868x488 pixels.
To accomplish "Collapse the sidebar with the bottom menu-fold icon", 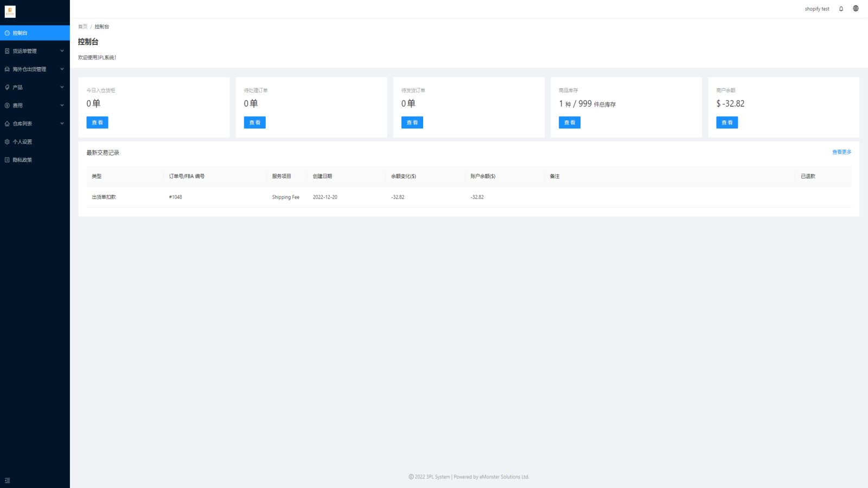I will (8, 480).
